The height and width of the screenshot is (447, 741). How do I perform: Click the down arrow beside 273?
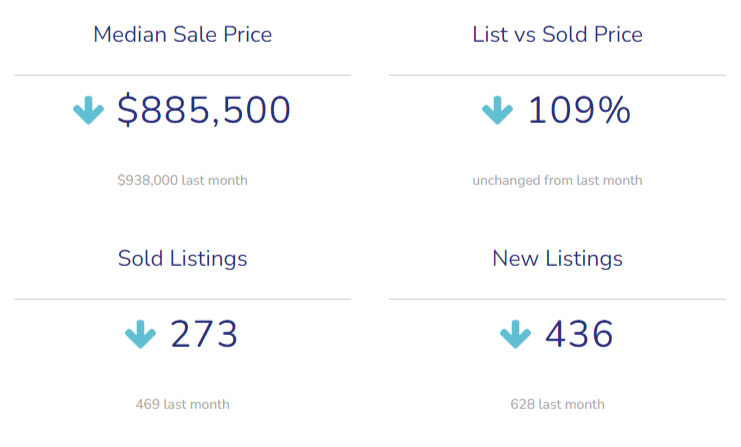[141, 334]
